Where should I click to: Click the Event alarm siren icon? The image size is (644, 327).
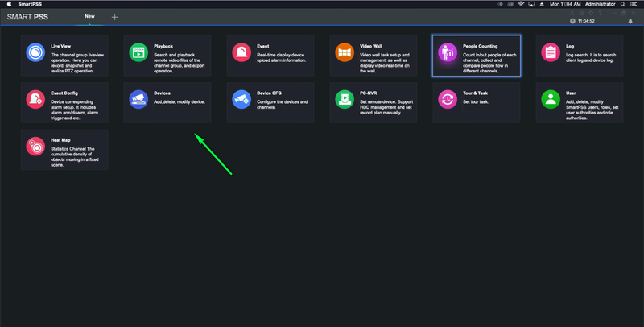[x=242, y=52]
